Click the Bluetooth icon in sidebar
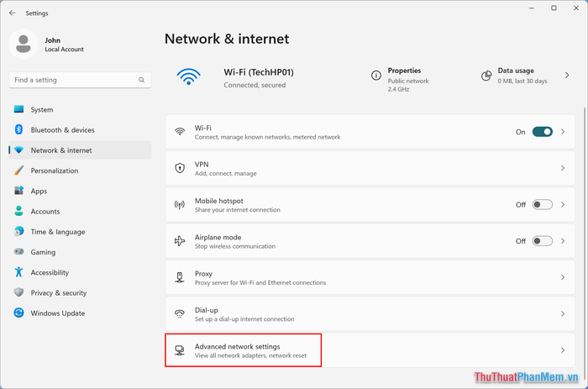588x389 pixels. click(x=18, y=129)
